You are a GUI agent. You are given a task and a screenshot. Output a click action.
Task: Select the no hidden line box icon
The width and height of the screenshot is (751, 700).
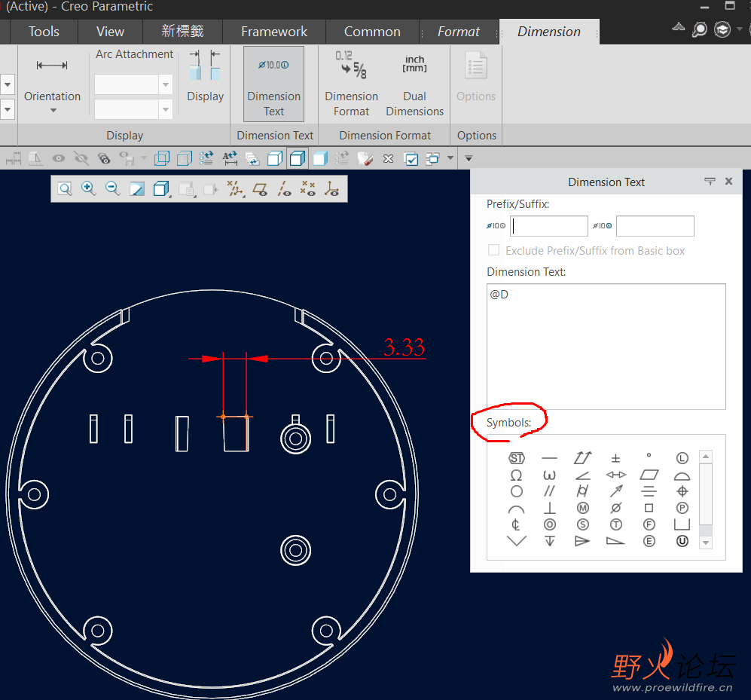[275, 158]
